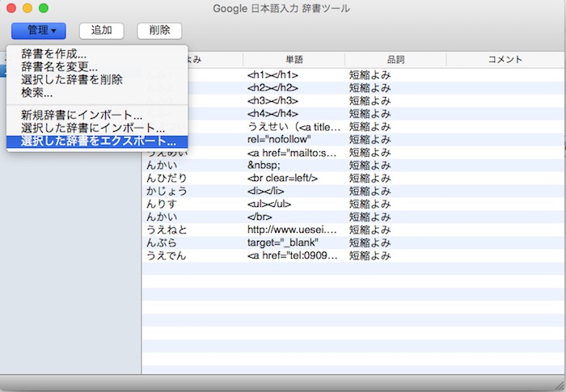566x392 pixels.
Task: Click 短縮よみ in the target="_blank" row
Action: 370,243
